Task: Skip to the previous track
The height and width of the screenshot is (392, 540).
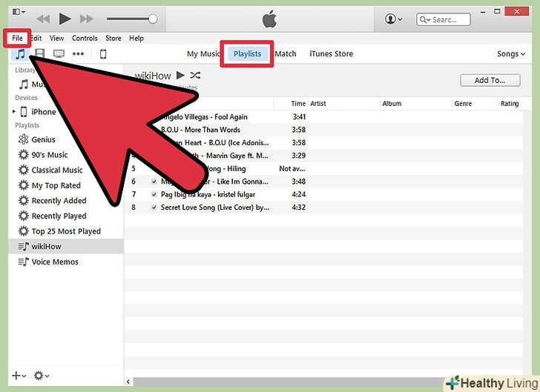Action: click(43, 19)
